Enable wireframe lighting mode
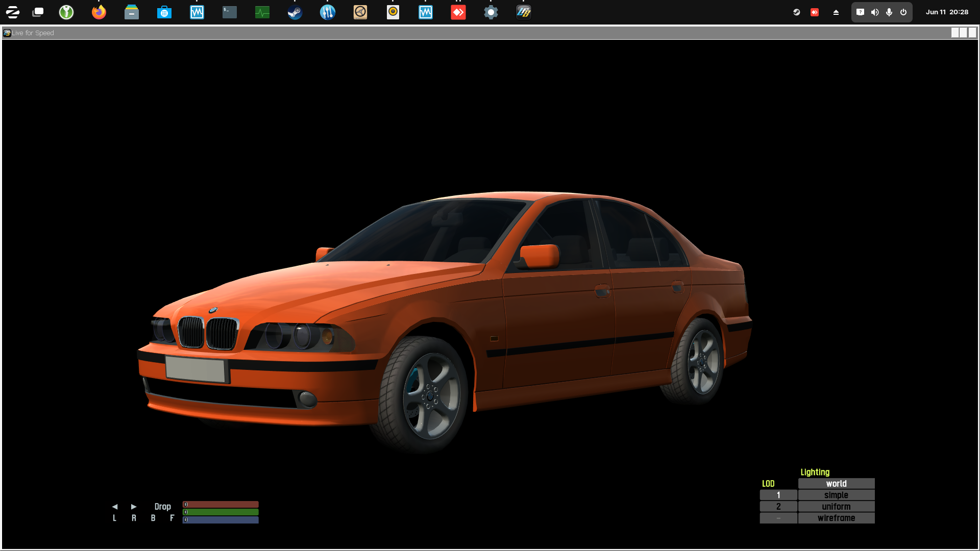The image size is (980, 551). point(836,518)
